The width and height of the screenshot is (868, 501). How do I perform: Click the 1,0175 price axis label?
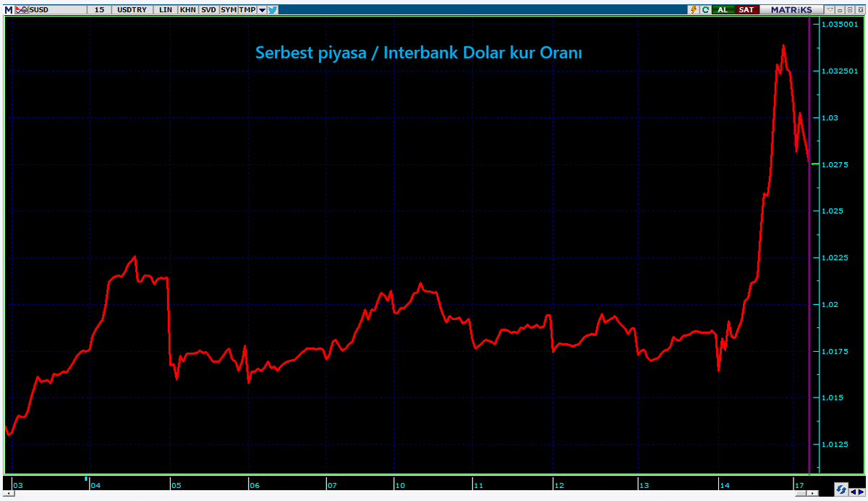coord(834,351)
